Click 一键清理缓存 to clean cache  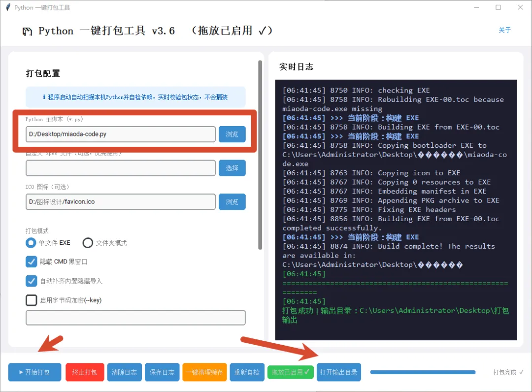click(204, 372)
